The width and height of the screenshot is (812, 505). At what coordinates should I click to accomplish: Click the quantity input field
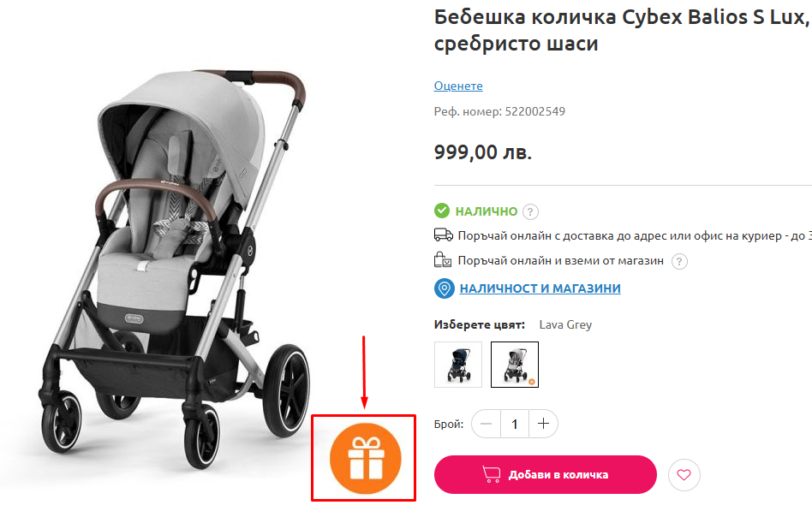[x=515, y=424]
